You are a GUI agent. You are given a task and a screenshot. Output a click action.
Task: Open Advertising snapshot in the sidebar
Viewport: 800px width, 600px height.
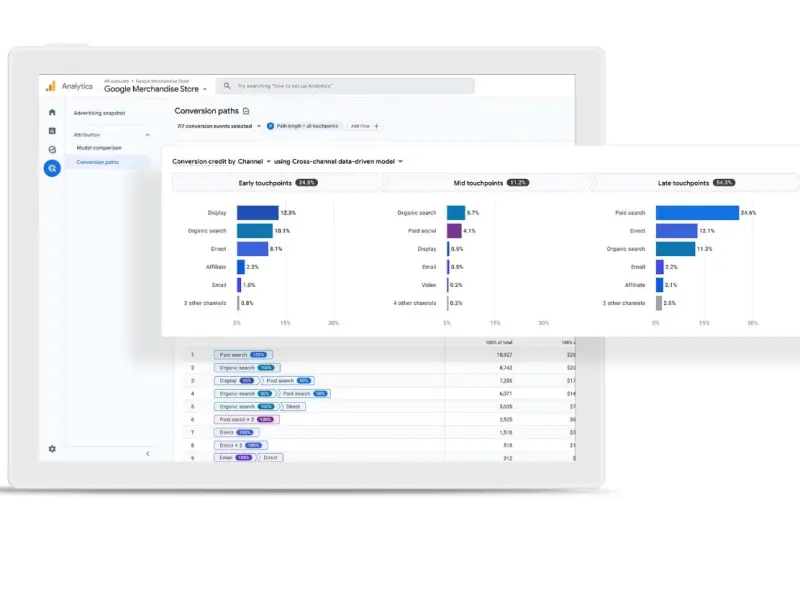click(x=100, y=113)
